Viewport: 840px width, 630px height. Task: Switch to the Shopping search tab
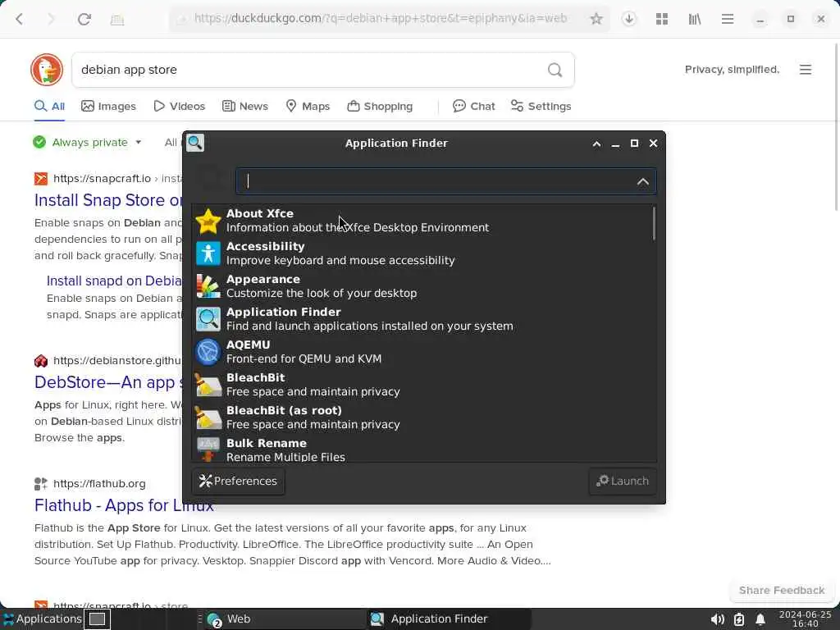[380, 106]
